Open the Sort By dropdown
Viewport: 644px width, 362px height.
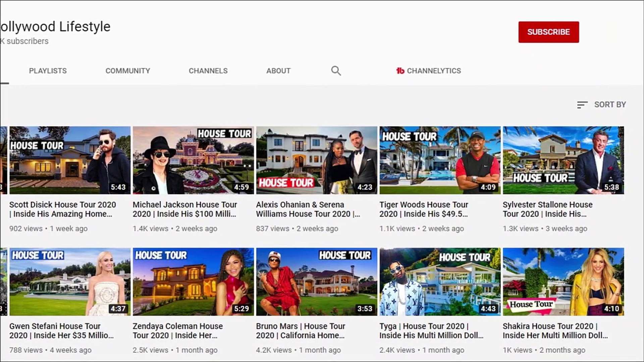(609, 105)
